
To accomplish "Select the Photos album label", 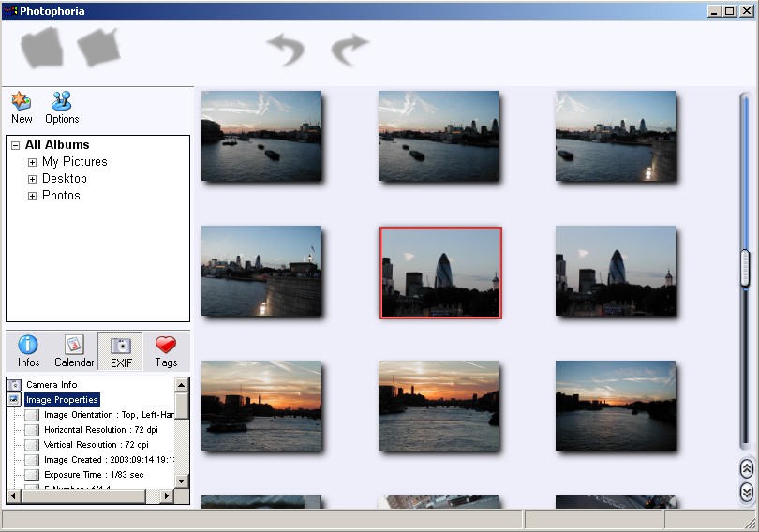I will (61, 196).
